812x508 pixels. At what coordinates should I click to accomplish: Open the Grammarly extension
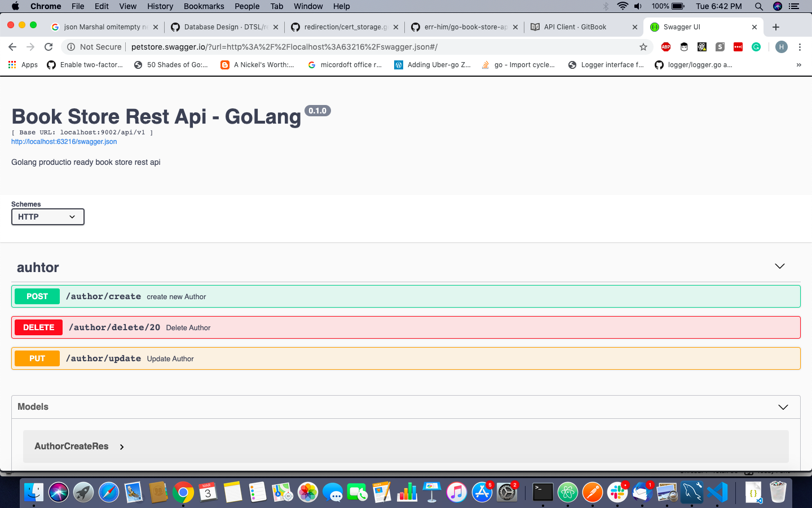click(756, 47)
